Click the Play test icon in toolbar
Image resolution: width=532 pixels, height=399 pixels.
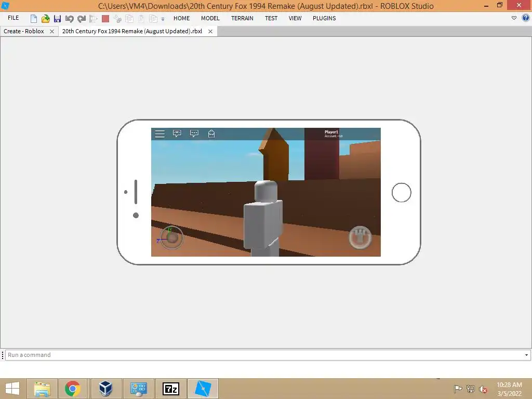click(x=94, y=19)
